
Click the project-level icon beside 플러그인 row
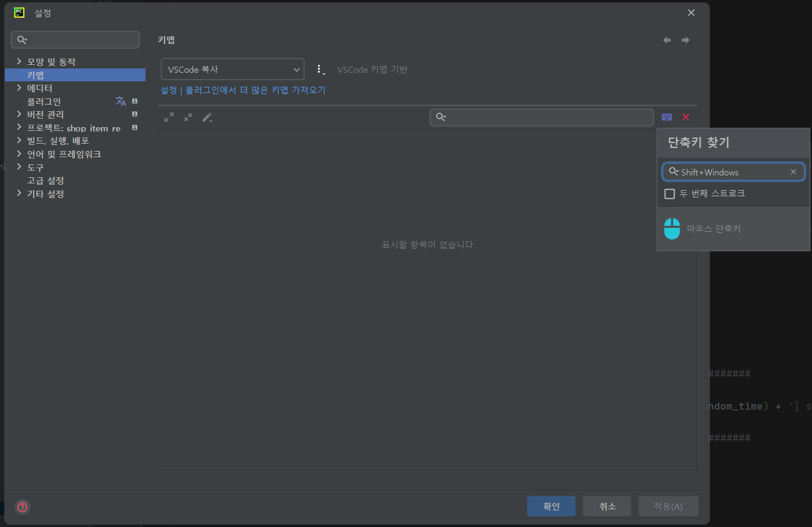(135, 101)
